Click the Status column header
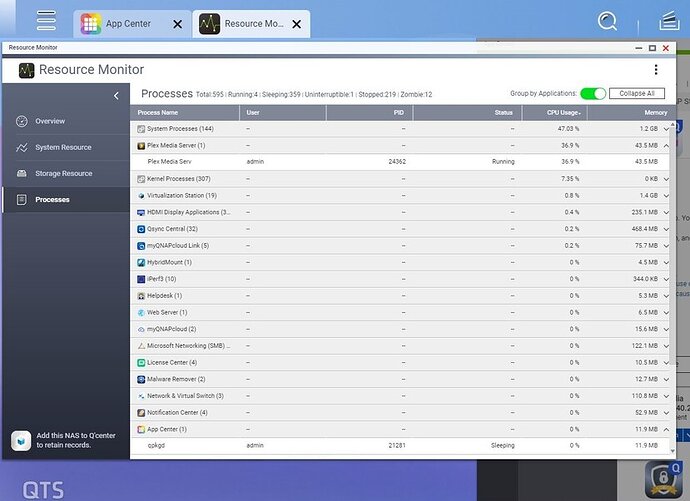Viewport: 690px width, 501px height. pyautogui.click(x=467, y=113)
